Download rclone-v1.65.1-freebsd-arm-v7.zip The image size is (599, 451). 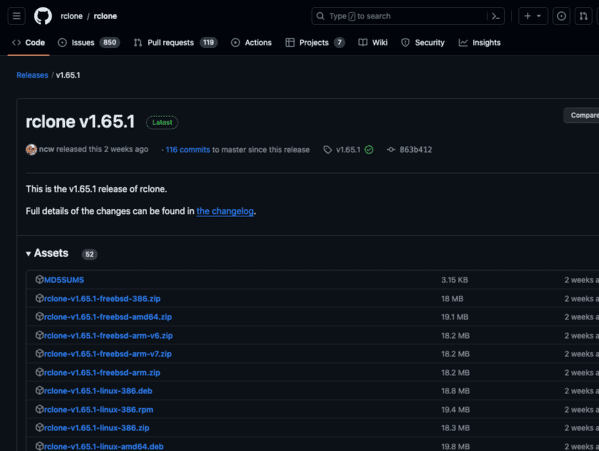tap(108, 354)
